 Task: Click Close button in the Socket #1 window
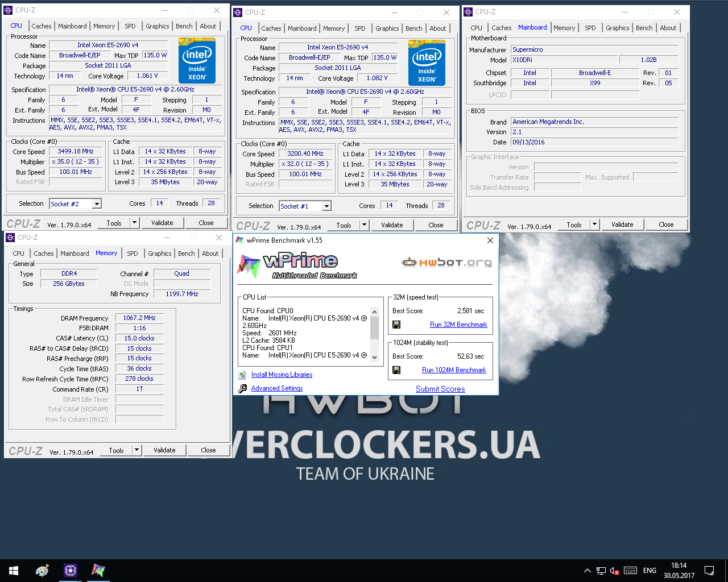click(x=436, y=225)
